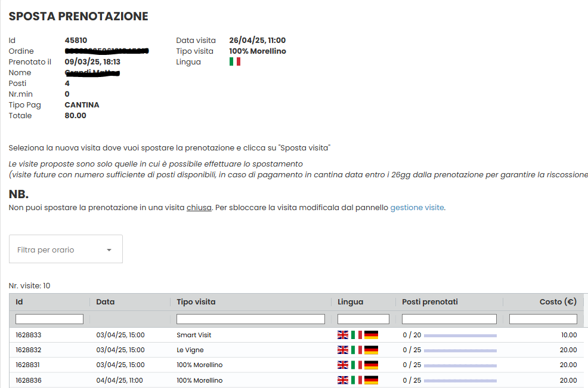Focus the Lingua column filter field
Viewport: 588px width, 388px height.
pos(363,319)
